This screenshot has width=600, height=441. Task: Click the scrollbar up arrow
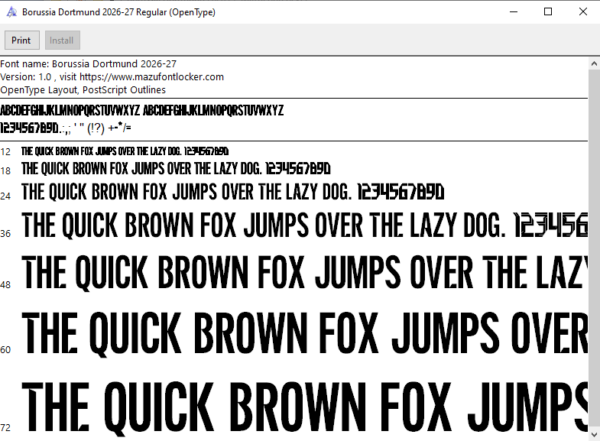coord(594,64)
